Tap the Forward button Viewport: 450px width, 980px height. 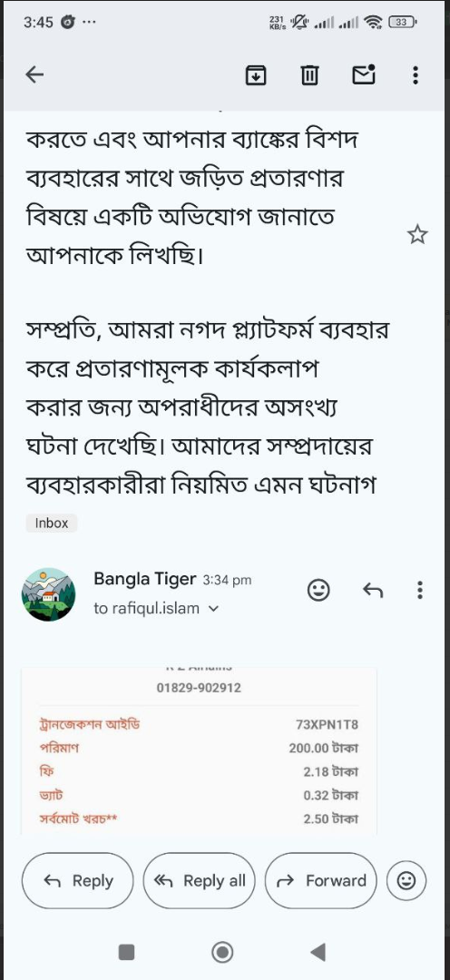[x=320, y=880]
